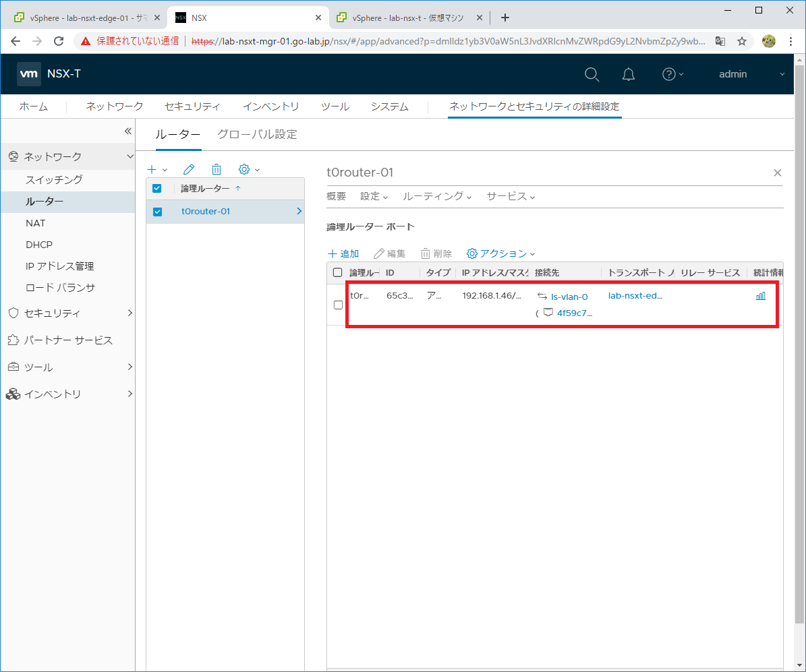
Task: Click the page vertical scrollbar
Action: 799,344
